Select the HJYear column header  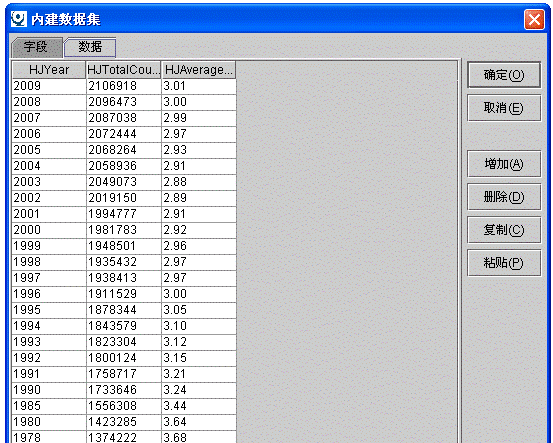(x=49, y=69)
